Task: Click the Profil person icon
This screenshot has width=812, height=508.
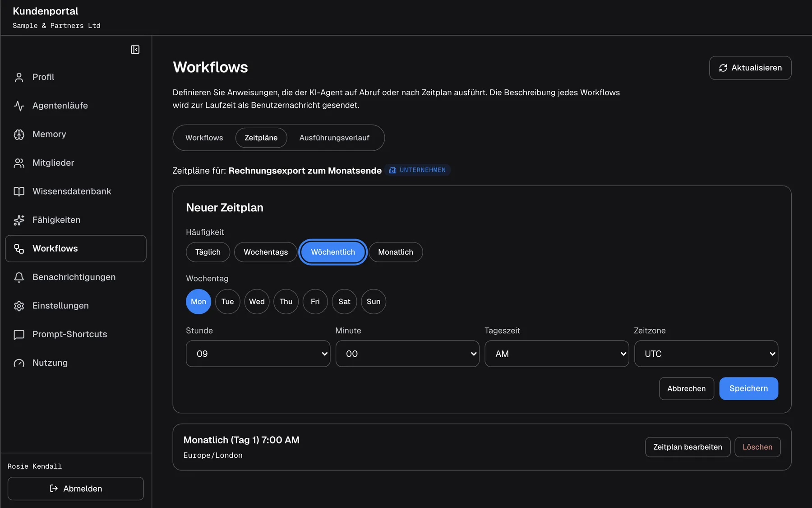Action: click(x=19, y=77)
